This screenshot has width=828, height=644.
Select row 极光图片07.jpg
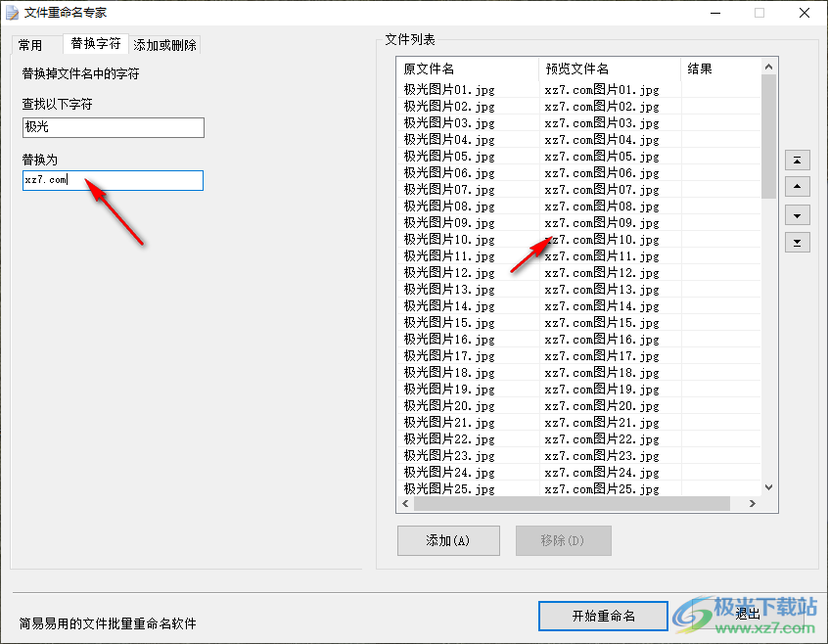[x=578, y=190]
